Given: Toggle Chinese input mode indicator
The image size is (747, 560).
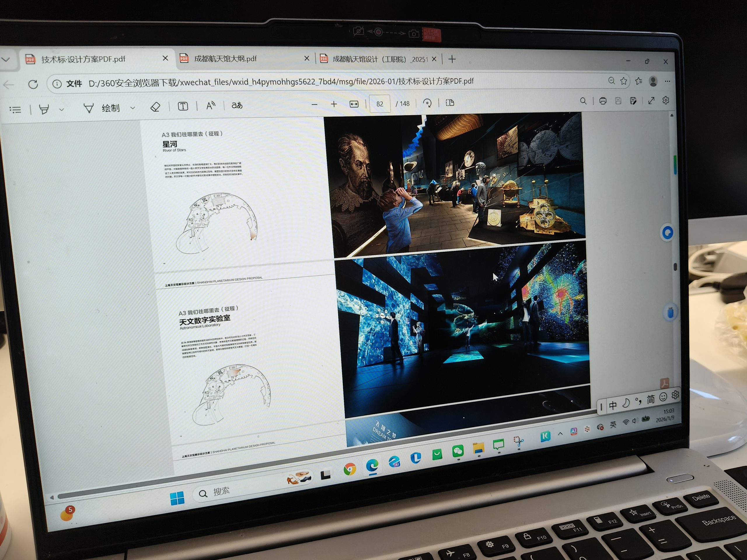Looking at the screenshot, I should click(x=613, y=405).
